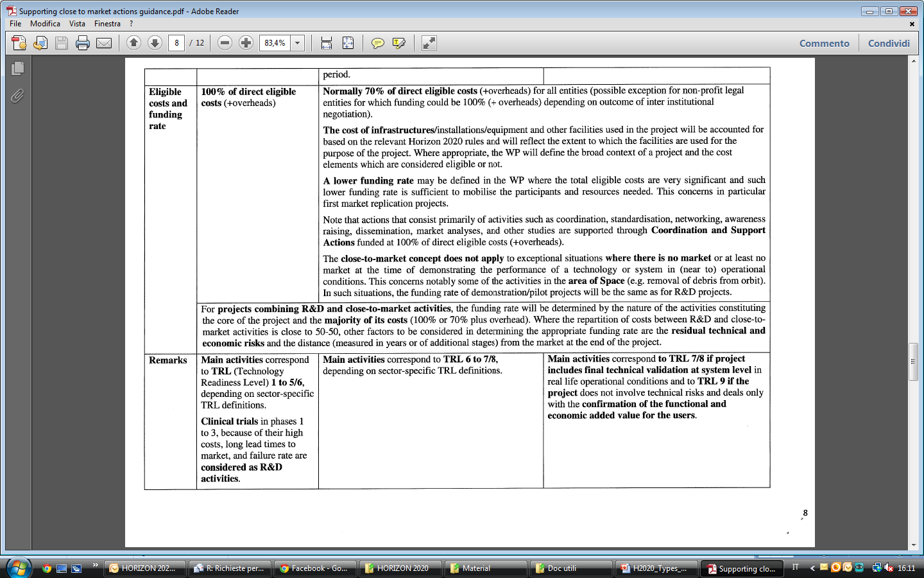The height and width of the screenshot is (578, 924).
Task: Click Supporting clo... Adobe Reader taskbar button
Action: pyautogui.click(x=742, y=568)
